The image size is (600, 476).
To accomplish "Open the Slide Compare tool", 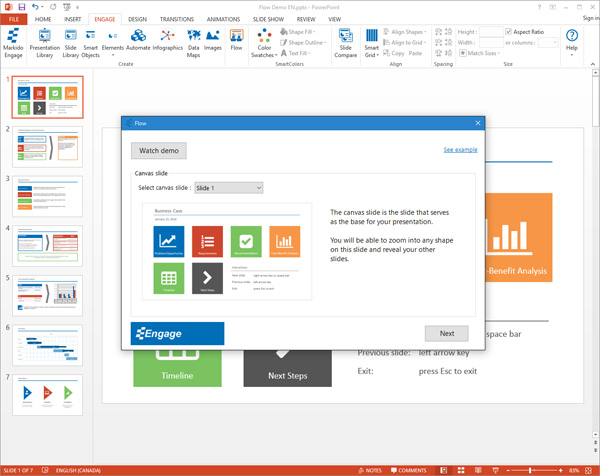I will (346, 40).
